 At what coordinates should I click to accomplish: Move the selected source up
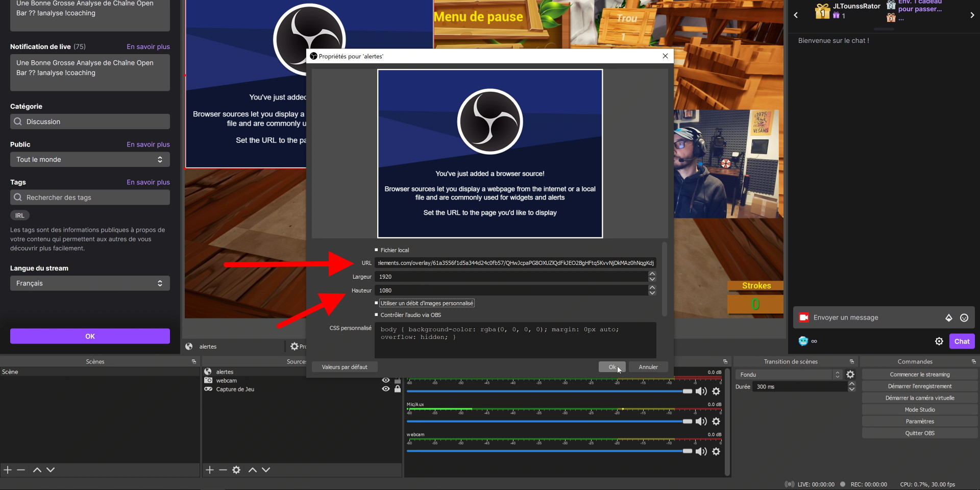tap(253, 470)
